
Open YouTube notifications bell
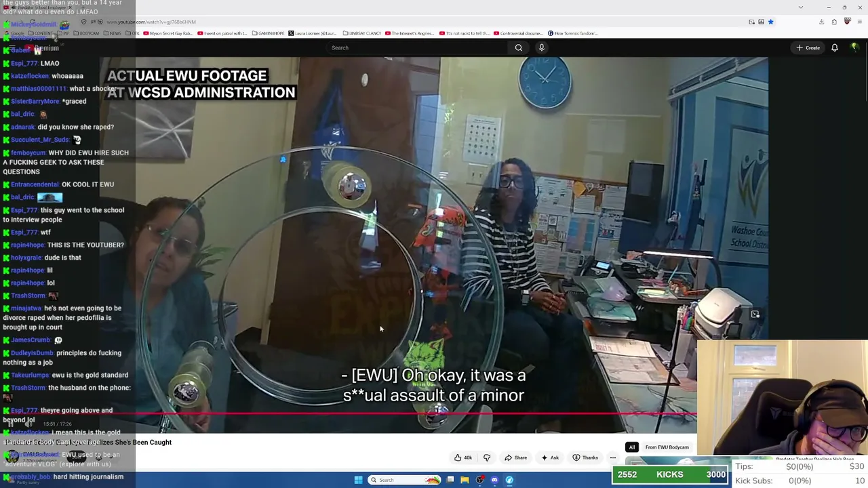[x=835, y=47]
